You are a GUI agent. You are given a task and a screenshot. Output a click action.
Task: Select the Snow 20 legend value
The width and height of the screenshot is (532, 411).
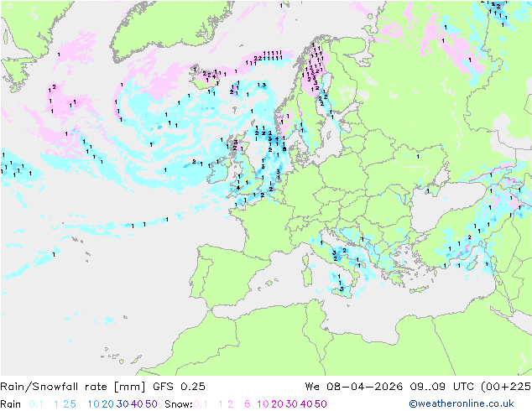(x=277, y=404)
